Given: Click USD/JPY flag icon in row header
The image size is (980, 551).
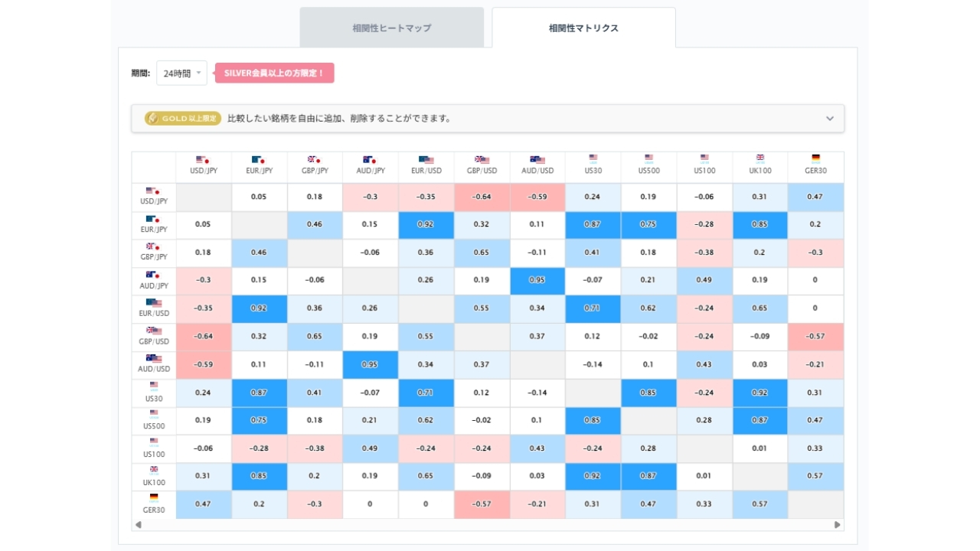Looking at the screenshot, I should click(153, 191).
